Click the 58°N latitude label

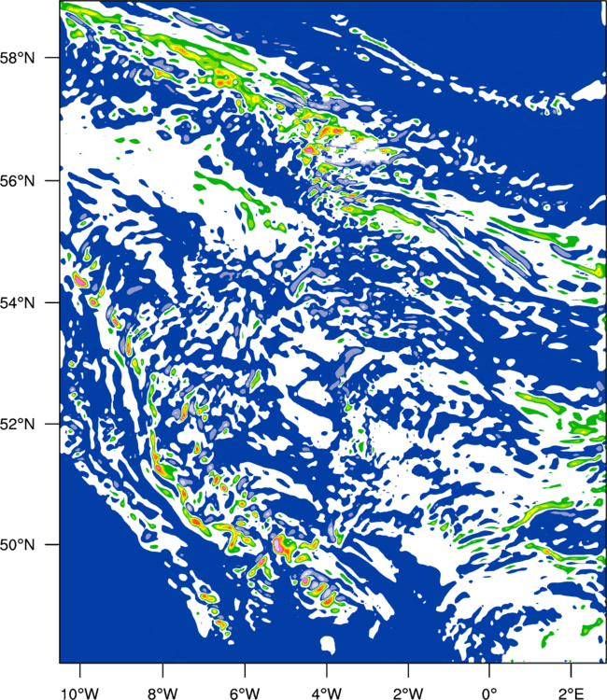click(x=17, y=58)
